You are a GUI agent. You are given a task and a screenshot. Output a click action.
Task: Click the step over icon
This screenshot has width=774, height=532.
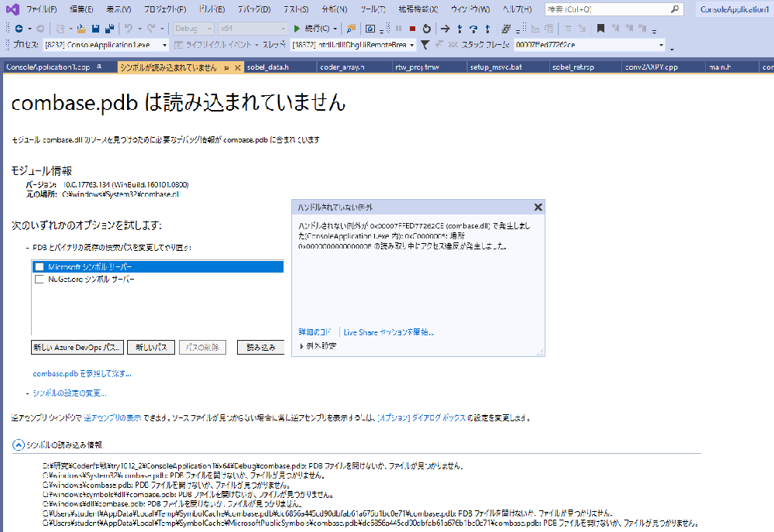pyautogui.click(x=473, y=29)
